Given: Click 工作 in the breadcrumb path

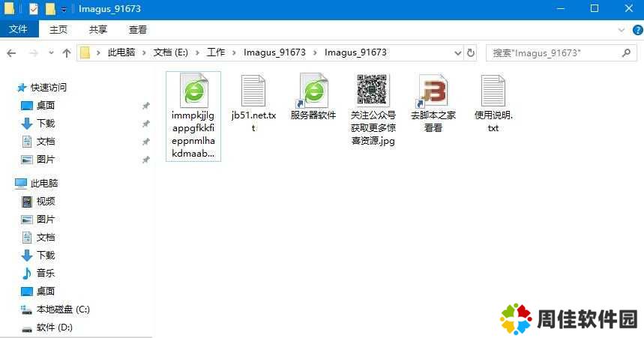Looking at the screenshot, I should tap(216, 52).
